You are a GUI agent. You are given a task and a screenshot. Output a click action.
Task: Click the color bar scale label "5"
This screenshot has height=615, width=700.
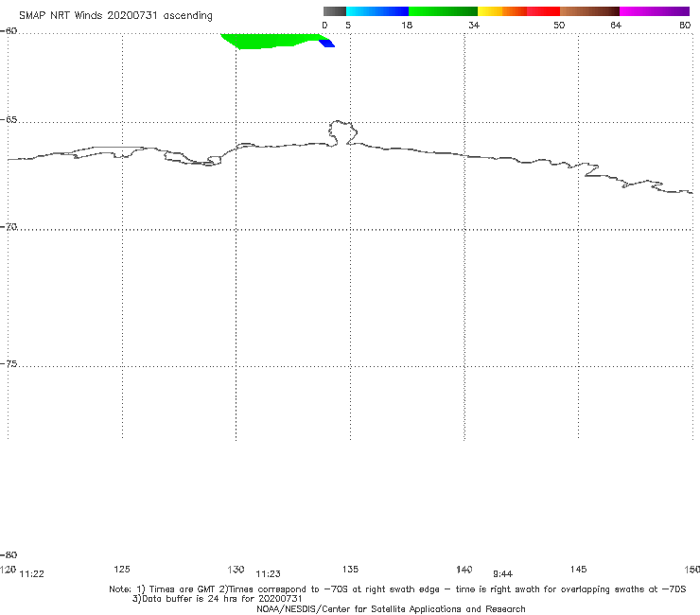(x=348, y=25)
